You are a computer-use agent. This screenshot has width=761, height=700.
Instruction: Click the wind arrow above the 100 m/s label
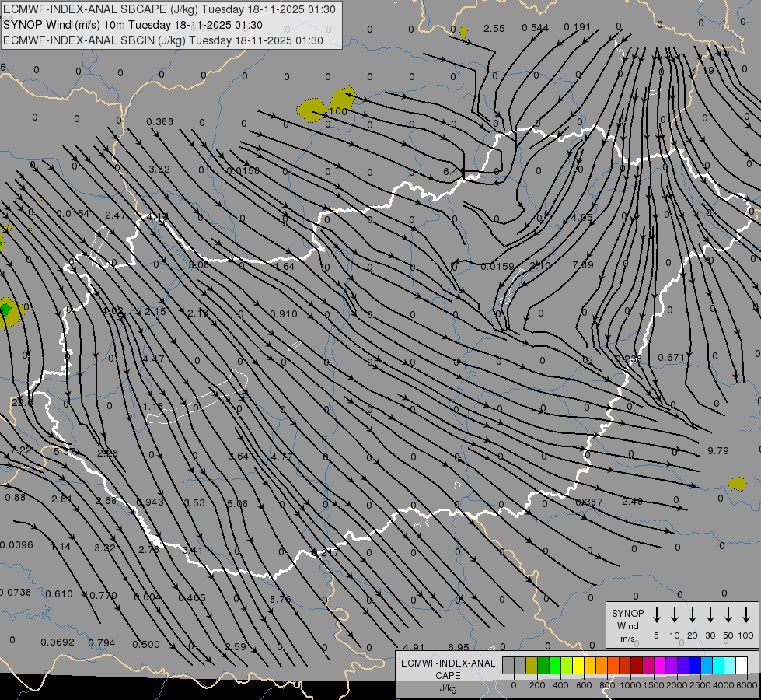coord(746,615)
